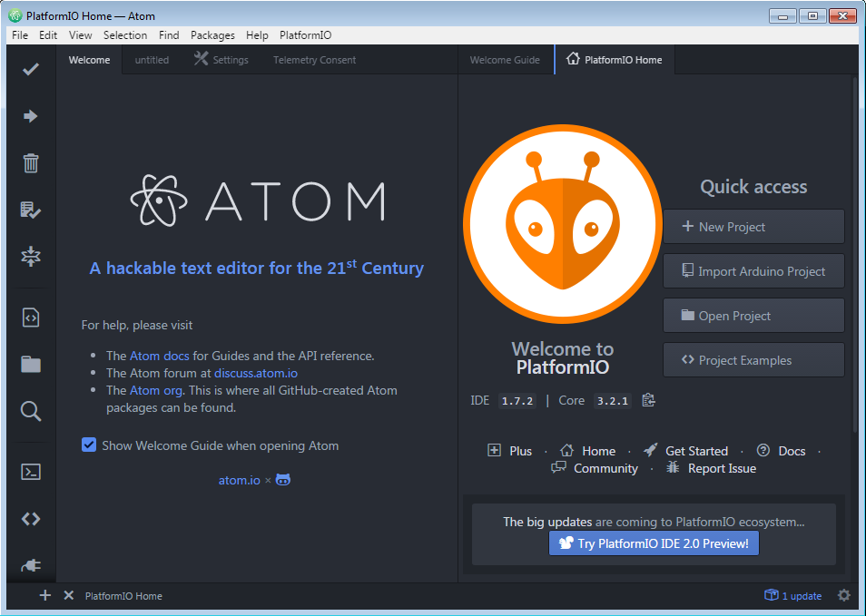Screen dimensions: 866x616
Task: Click the Project Examples button
Action: tap(753, 360)
